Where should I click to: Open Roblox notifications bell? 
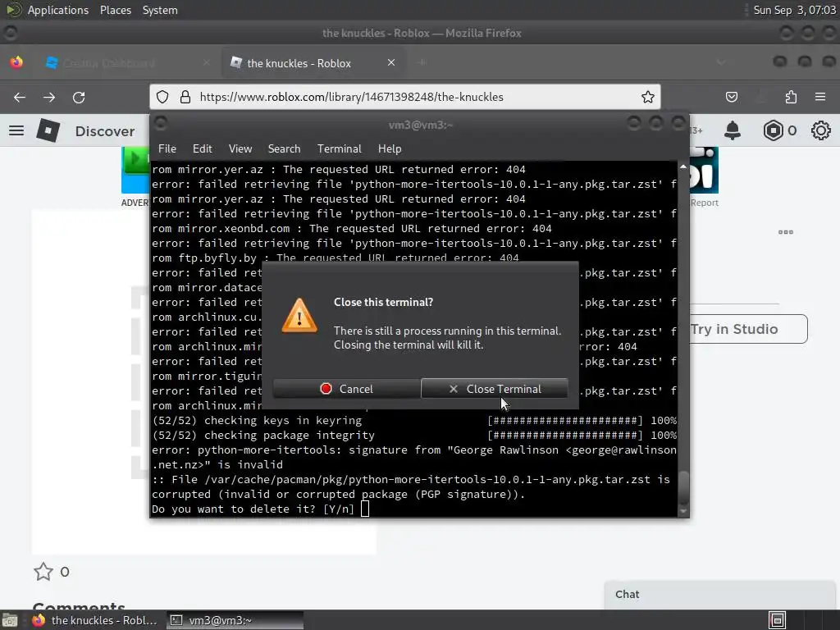pos(733,130)
